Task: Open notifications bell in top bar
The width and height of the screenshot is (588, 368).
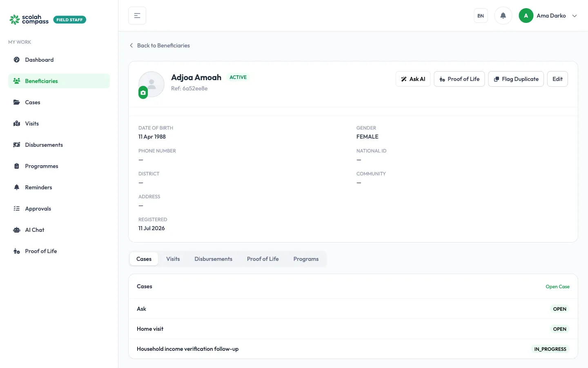Action: 503,16
